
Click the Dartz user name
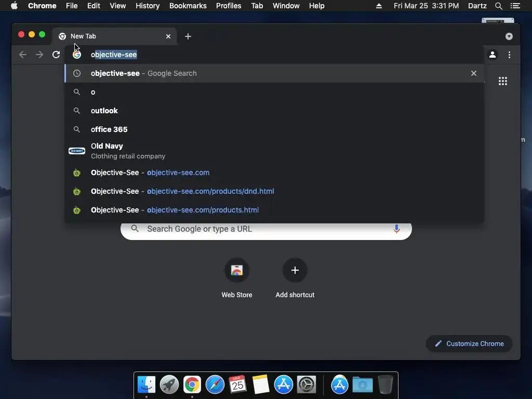coord(477,6)
